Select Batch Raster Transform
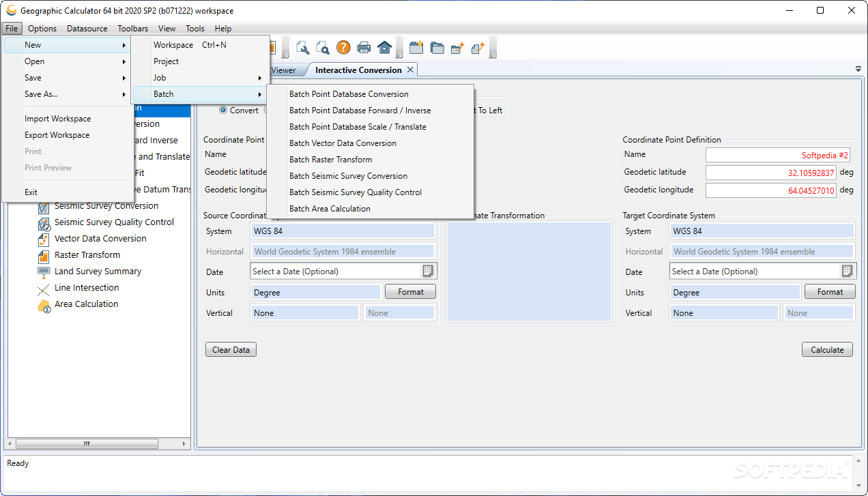 [x=370, y=160]
